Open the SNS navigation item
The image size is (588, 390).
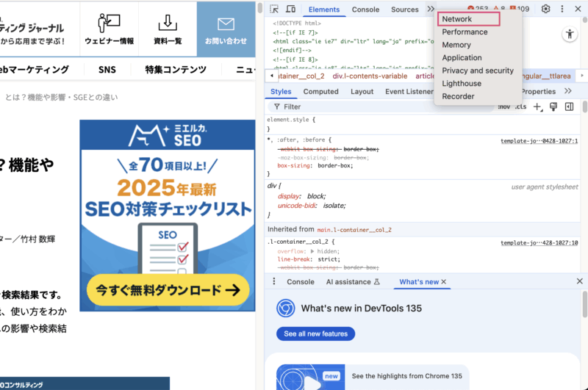click(107, 69)
